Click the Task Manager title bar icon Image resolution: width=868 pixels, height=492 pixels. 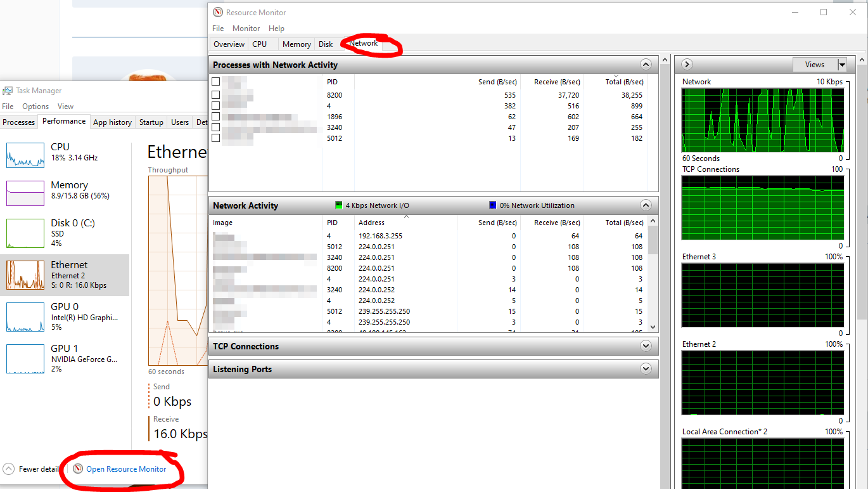pos(8,91)
